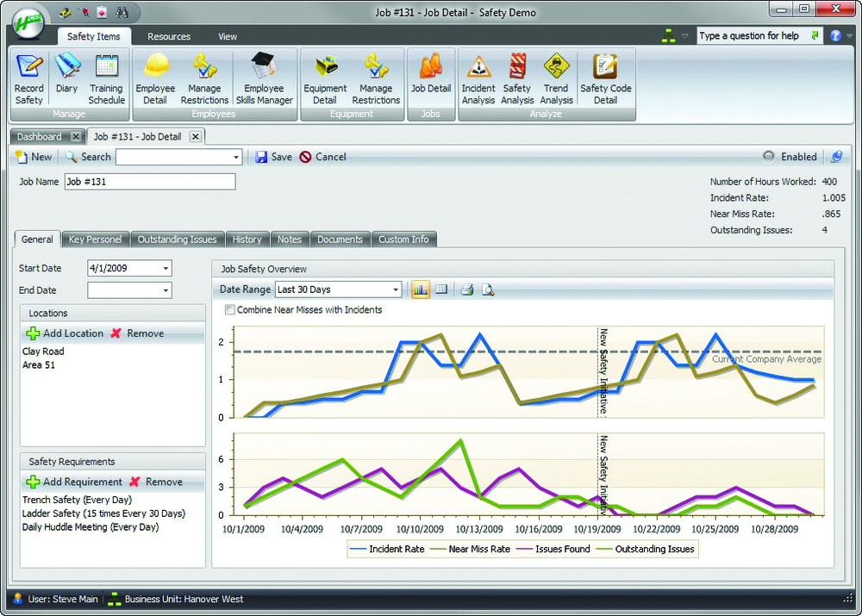This screenshot has width=862, height=616.
Task: Open the Resources ribbon tab
Action: 169,36
